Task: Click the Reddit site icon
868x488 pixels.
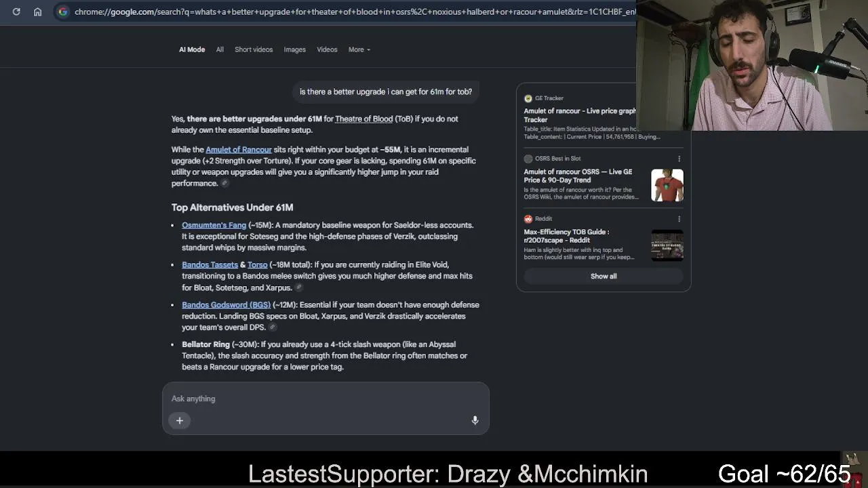Action: [528, 219]
